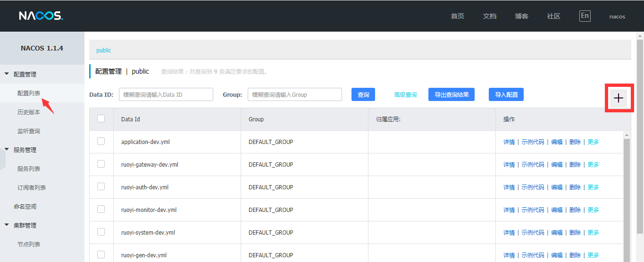Open the 监听查询 sidebar item
The width and height of the screenshot is (644, 262).
[x=29, y=131]
